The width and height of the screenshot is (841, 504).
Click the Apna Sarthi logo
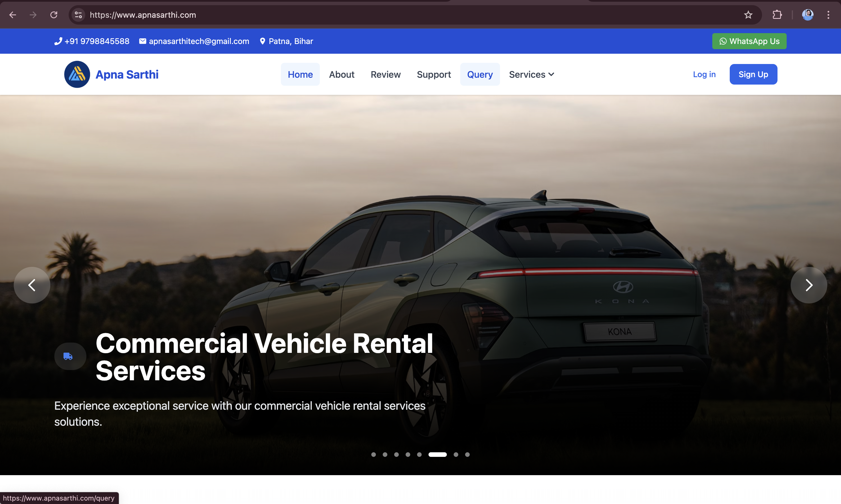(x=77, y=74)
